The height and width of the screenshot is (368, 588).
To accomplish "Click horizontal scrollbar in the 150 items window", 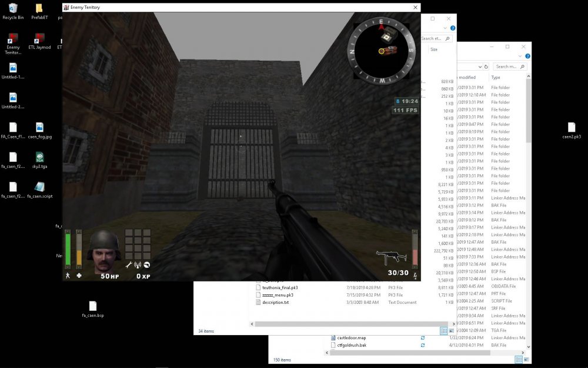I will click(x=410, y=353).
